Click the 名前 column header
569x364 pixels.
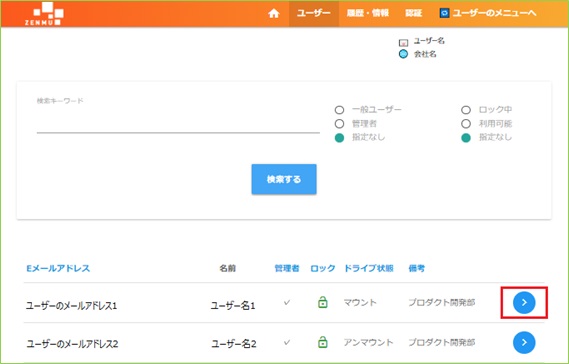pyautogui.click(x=228, y=268)
